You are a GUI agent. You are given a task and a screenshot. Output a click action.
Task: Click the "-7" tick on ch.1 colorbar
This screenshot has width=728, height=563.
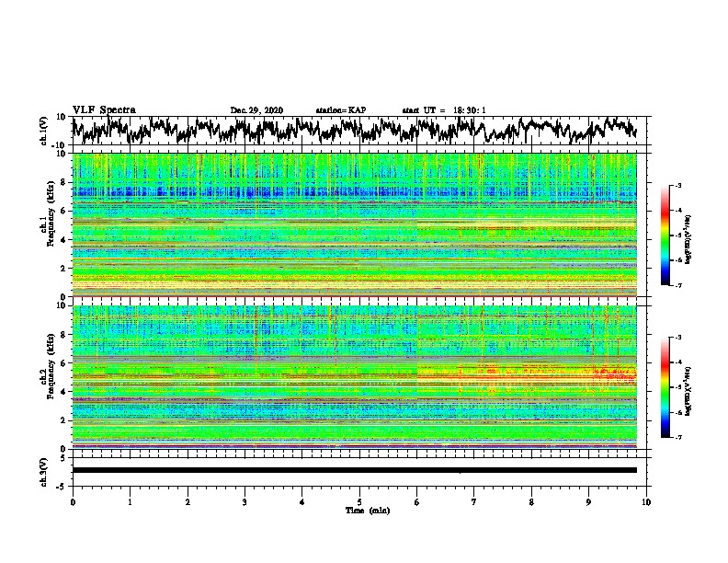click(678, 285)
